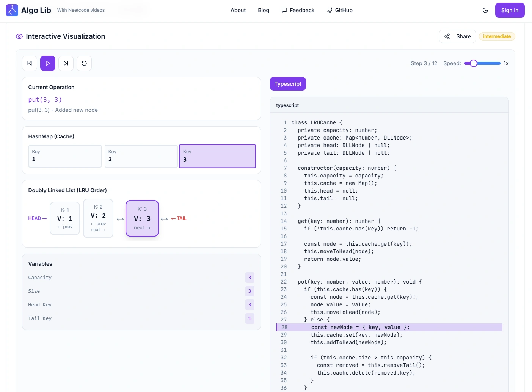Open the Feedback link

298,10
